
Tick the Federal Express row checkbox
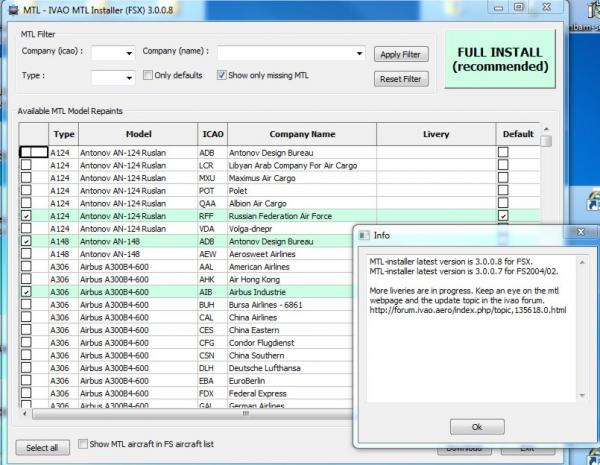coord(26,393)
